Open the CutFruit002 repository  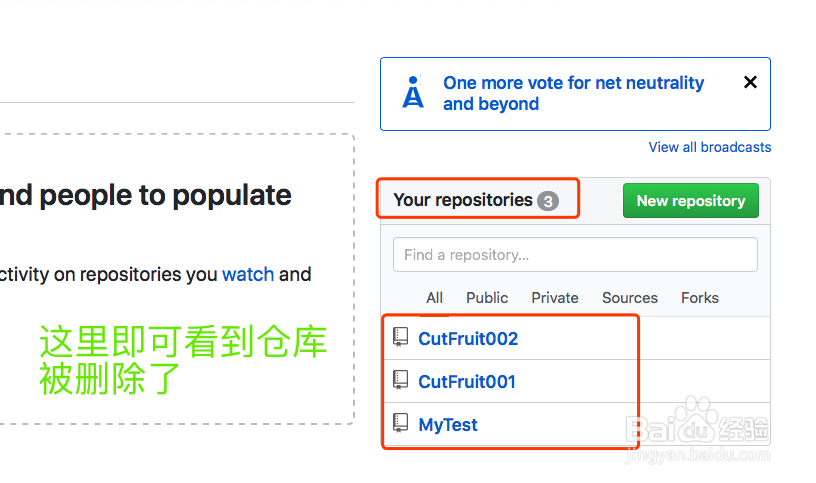pyautogui.click(x=468, y=339)
